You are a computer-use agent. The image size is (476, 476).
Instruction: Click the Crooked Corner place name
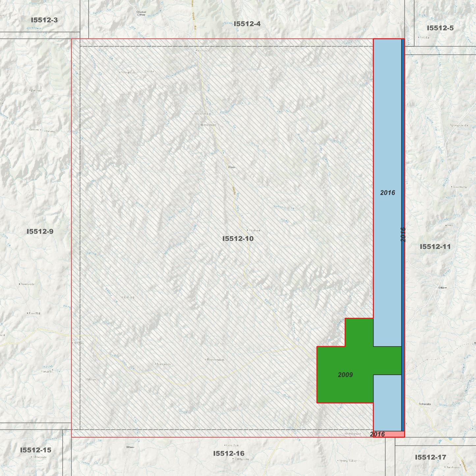[x=141, y=13]
